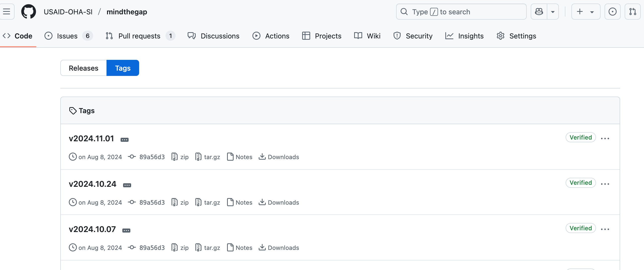This screenshot has height=270, width=644.
Task: Open pull requests icon in header
Action: pyautogui.click(x=632, y=12)
